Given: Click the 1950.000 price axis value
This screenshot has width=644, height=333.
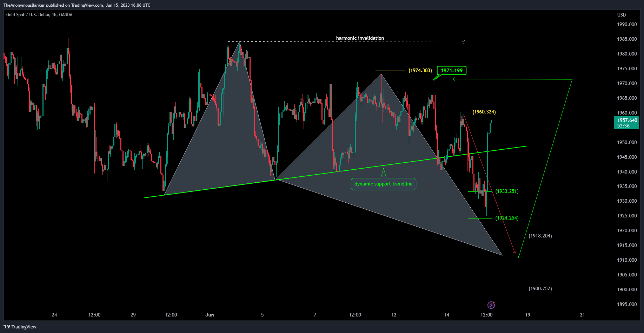Looking at the screenshot, I should pos(627,143).
